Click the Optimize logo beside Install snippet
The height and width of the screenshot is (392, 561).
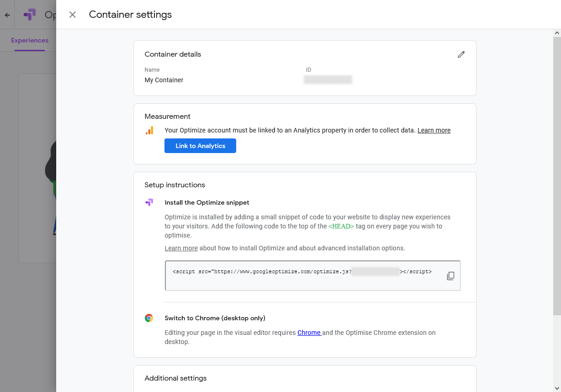point(149,202)
